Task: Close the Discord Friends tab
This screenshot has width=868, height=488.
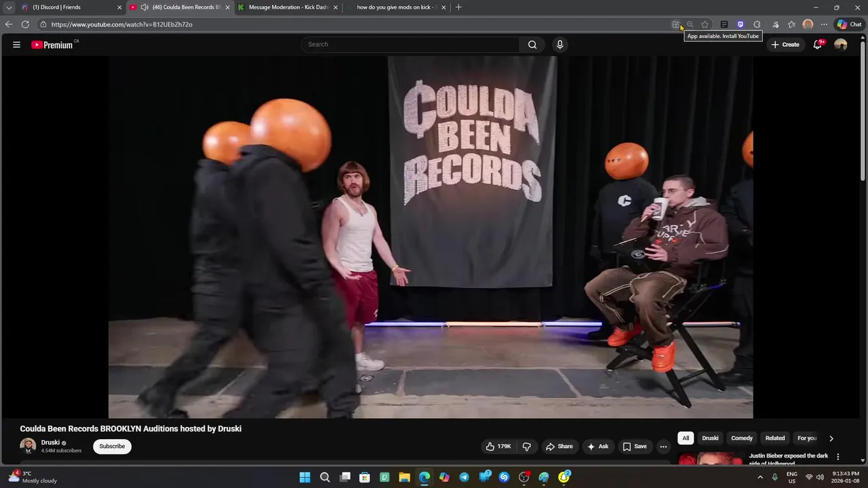Action: (x=119, y=7)
